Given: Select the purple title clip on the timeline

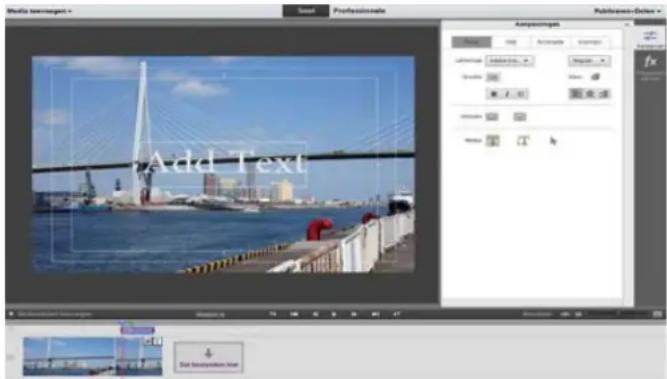Looking at the screenshot, I should 137,330.
